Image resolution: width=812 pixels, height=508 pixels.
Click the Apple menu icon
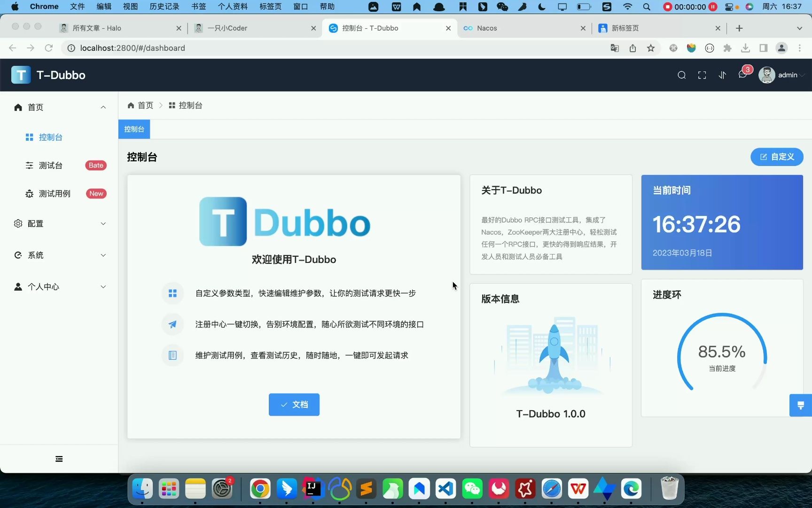[x=15, y=7]
